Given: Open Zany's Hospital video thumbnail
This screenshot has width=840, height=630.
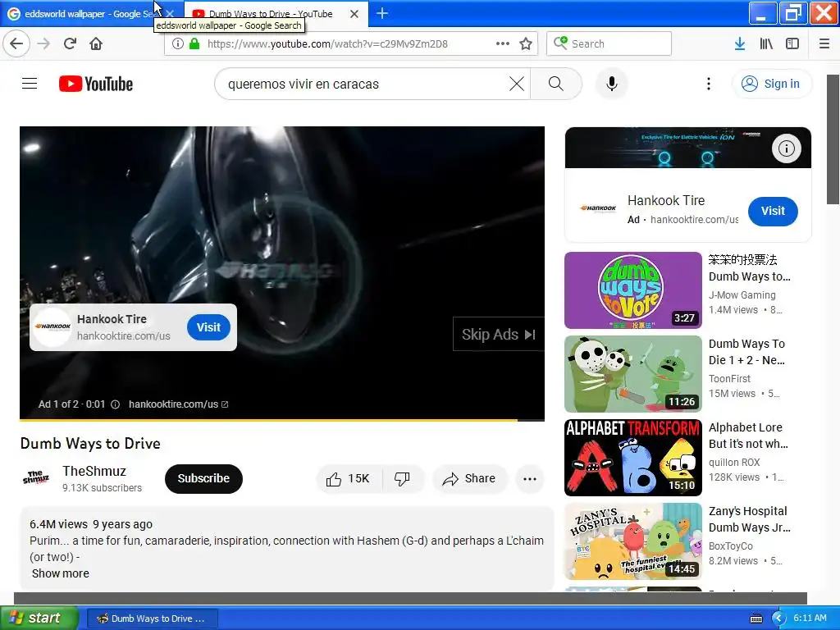Looking at the screenshot, I should click(x=632, y=541).
